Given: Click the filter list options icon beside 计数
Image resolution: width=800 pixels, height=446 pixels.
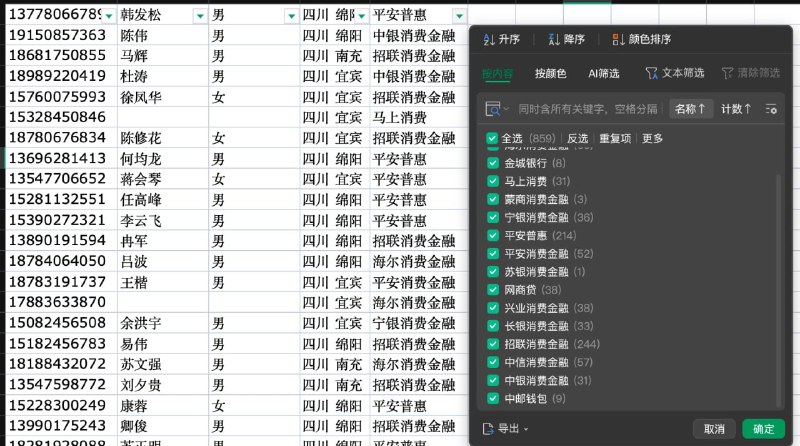Looking at the screenshot, I should point(771,109).
